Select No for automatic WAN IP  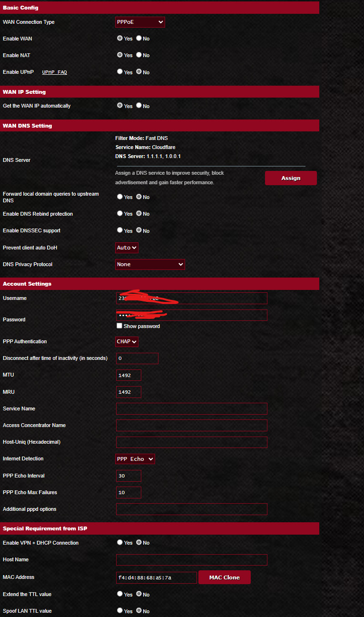pyautogui.click(x=139, y=105)
